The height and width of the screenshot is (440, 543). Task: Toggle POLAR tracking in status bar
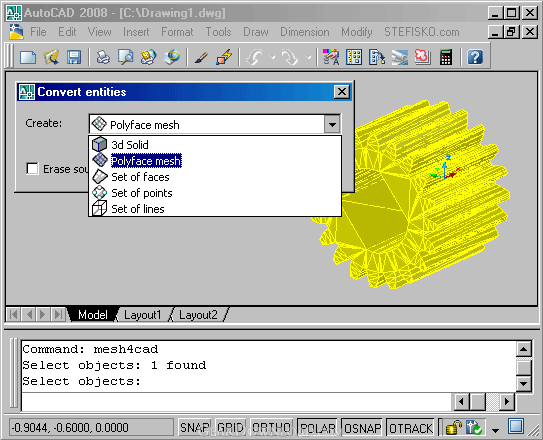coord(318,428)
